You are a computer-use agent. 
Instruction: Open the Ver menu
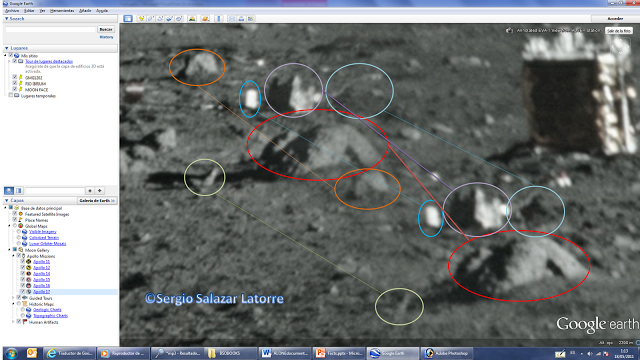42,11
